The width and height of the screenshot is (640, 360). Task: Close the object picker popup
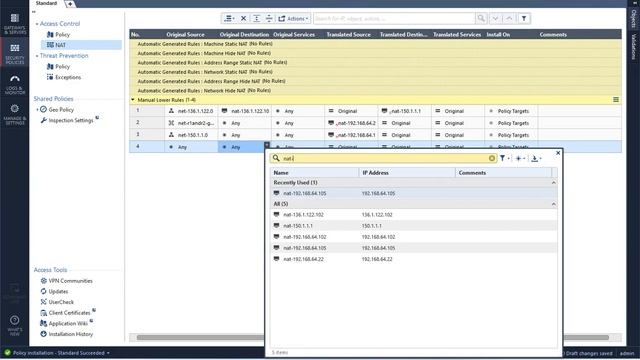click(x=558, y=153)
